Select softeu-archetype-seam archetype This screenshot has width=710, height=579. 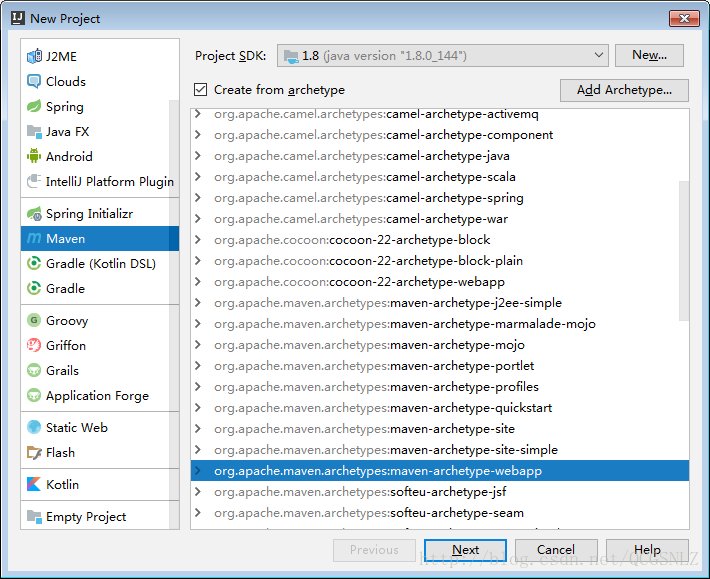tap(440, 512)
